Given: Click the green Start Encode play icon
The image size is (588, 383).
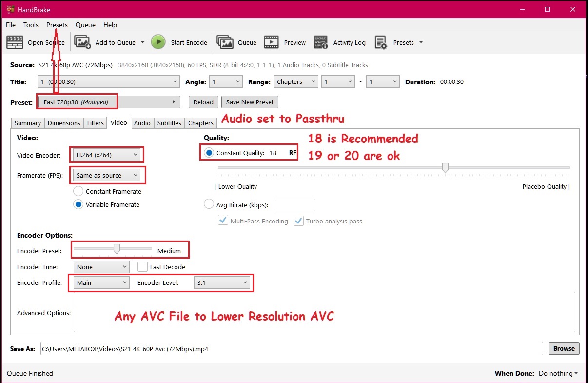Looking at the screenshot, I should click(x=158, y=42).
